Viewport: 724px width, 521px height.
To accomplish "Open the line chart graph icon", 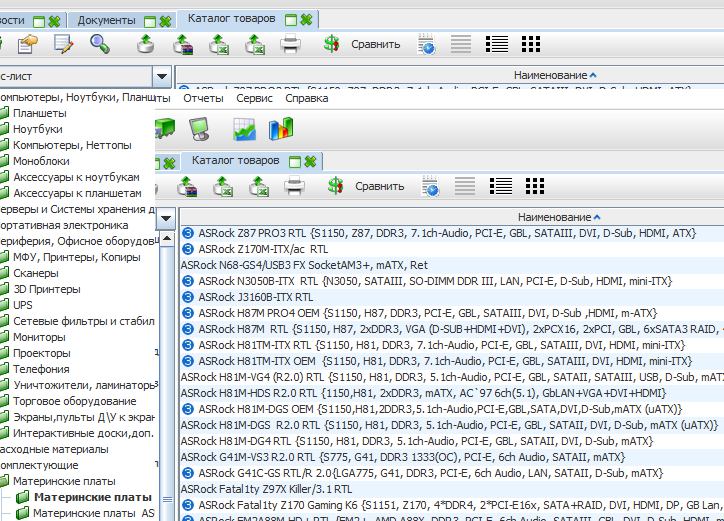I will click(x=244, y=129).
